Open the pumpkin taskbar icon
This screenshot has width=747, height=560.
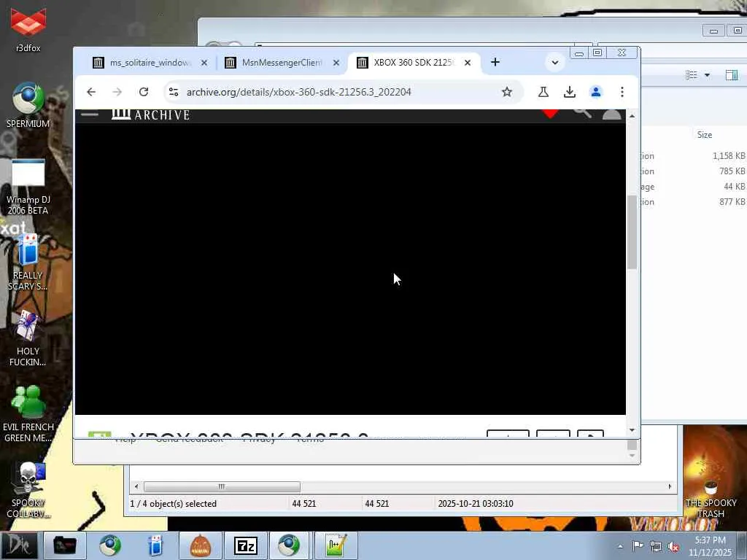[201, 545]
